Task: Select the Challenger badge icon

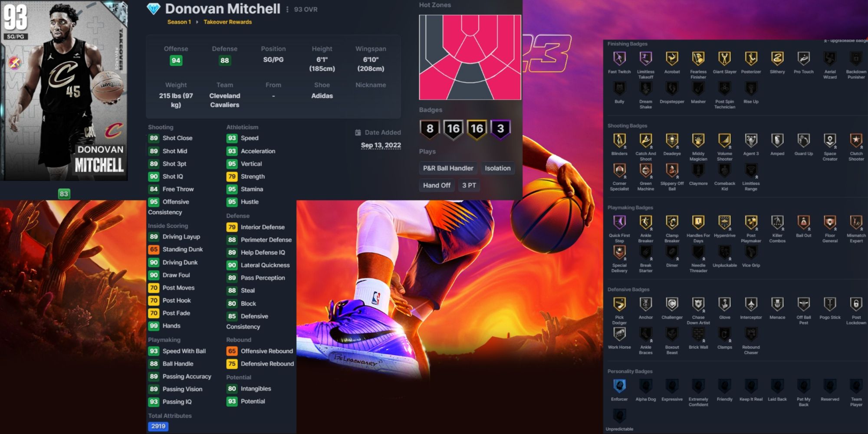Action: tap(672, 304)
